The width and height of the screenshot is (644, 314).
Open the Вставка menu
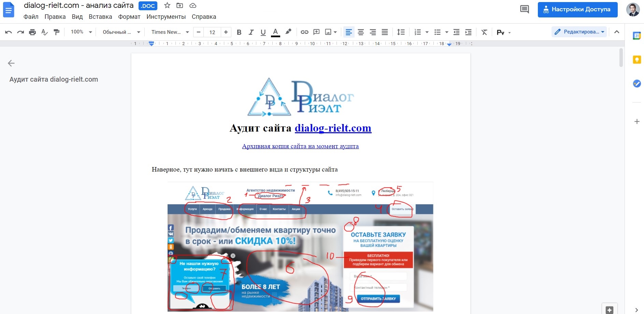[x=100, y=17]
